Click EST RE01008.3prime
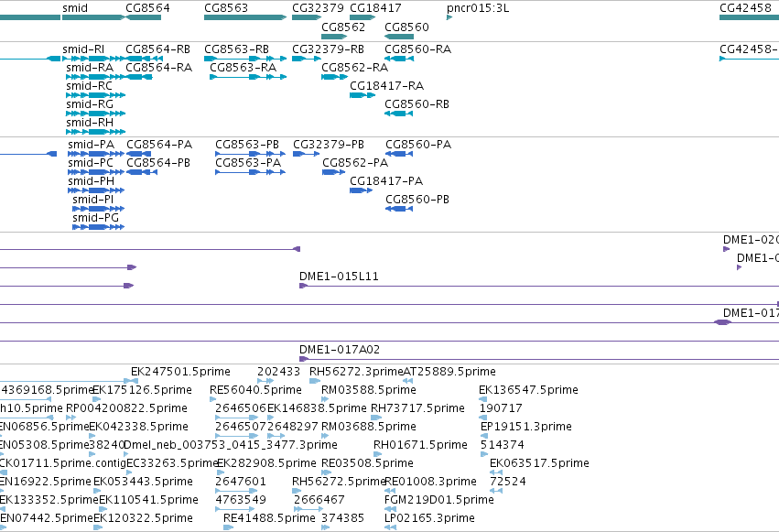Viewport: 779px width, 532px height. tap(431, 482)
